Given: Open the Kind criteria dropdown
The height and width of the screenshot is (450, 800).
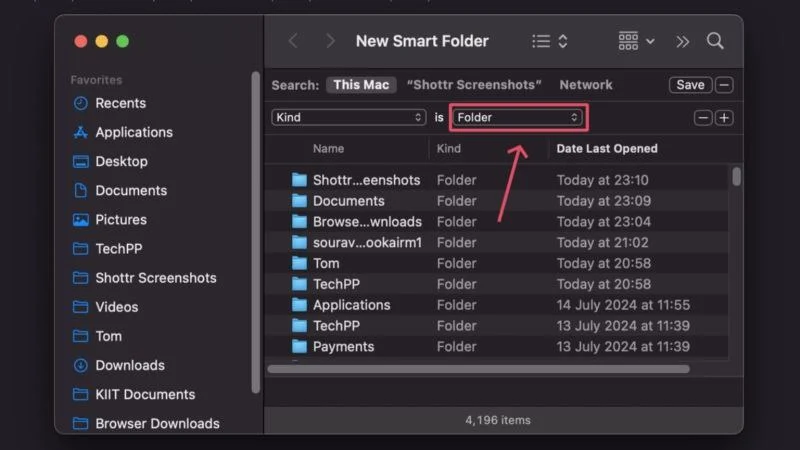Looking at the screenshot, I should pos(349,117).
